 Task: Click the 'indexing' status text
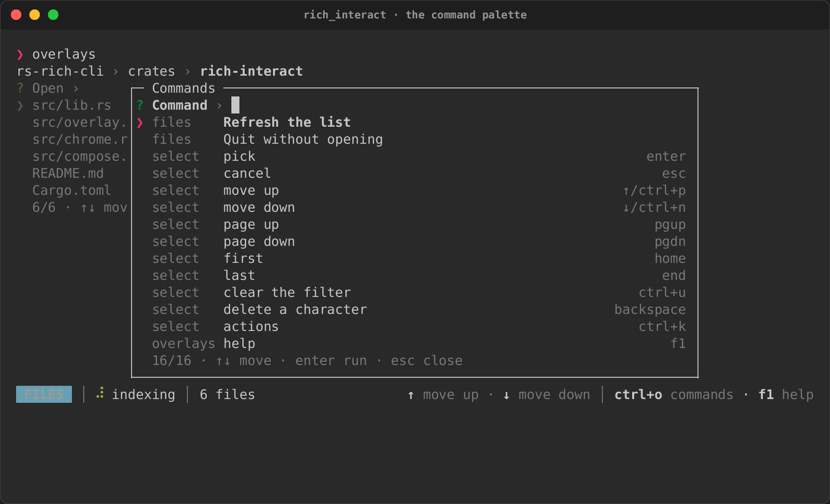143,395
